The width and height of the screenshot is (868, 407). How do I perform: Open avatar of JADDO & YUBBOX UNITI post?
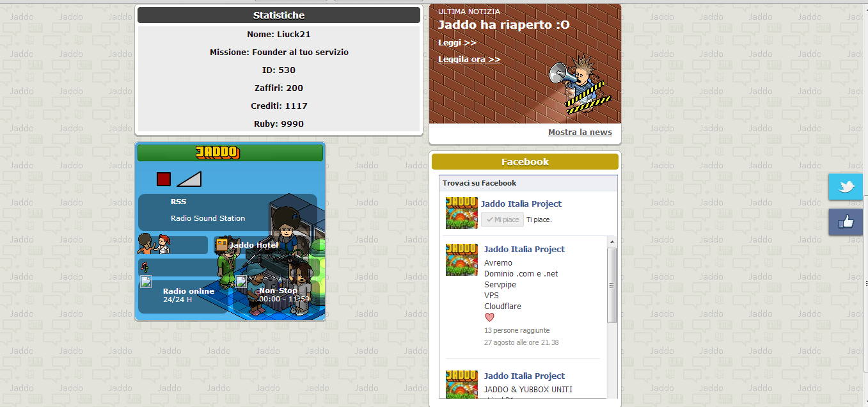click(x=462, y=384)
